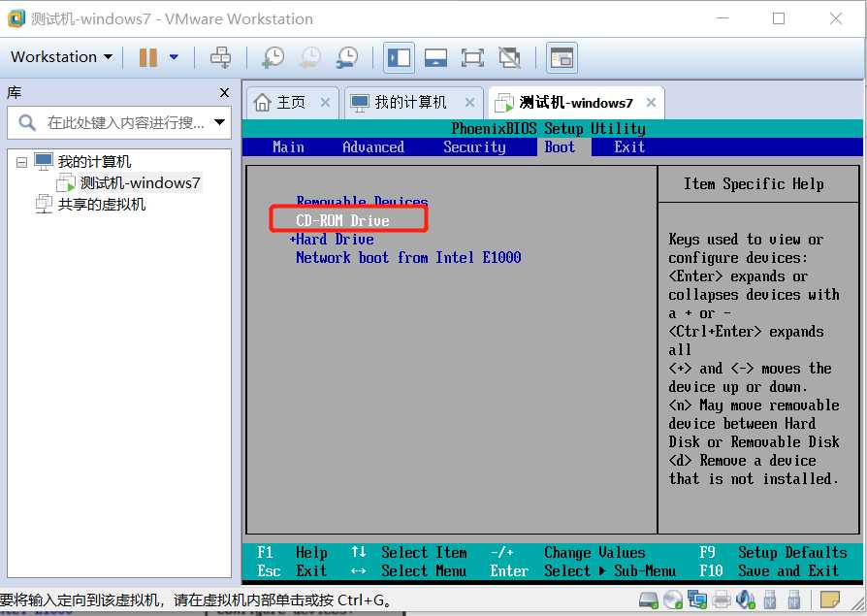This screenshot has width=867, height=616.
Task: Click the 主页 tab house icon
Action: (262, 102)
